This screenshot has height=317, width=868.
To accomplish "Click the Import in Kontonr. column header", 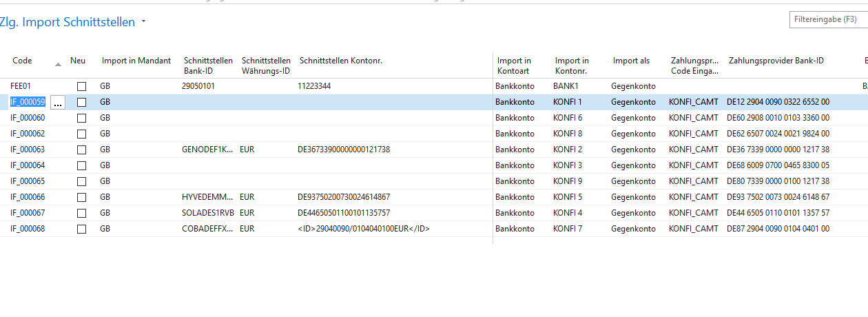I will 572,65.
